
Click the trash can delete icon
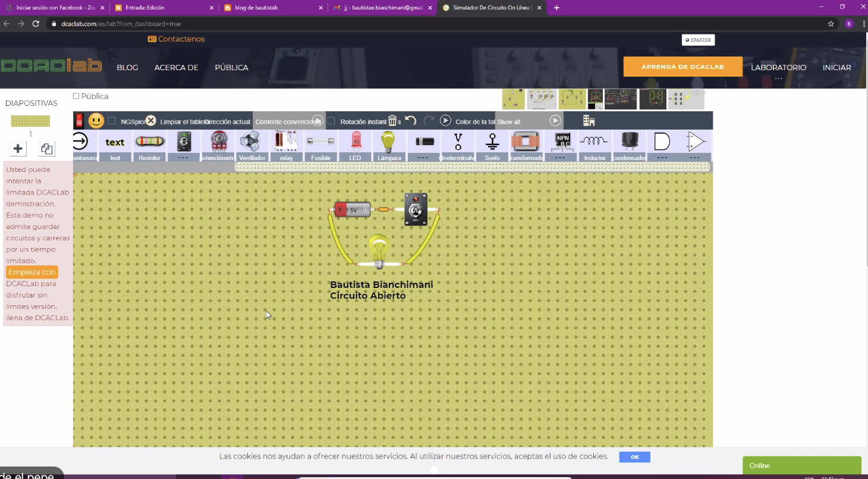coord(392,121)
